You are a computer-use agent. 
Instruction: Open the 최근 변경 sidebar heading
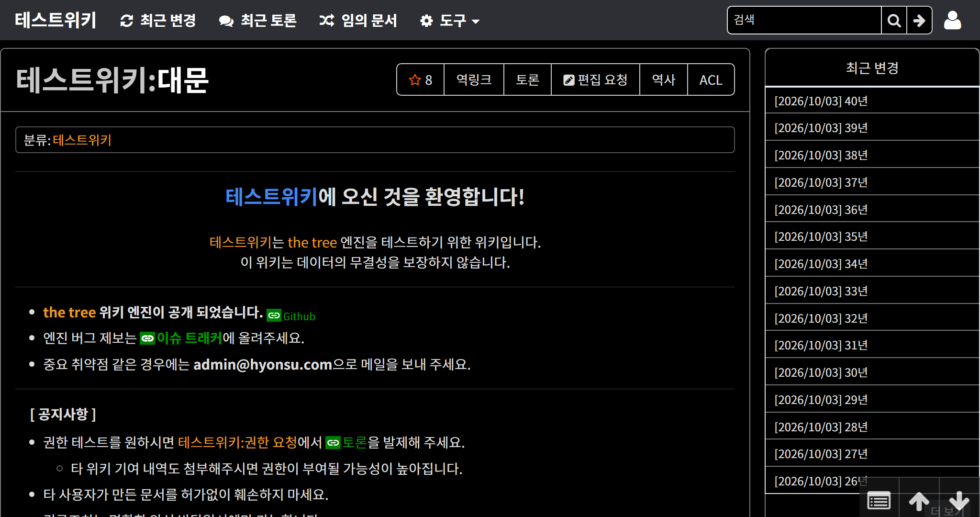[x=872, y=68]
